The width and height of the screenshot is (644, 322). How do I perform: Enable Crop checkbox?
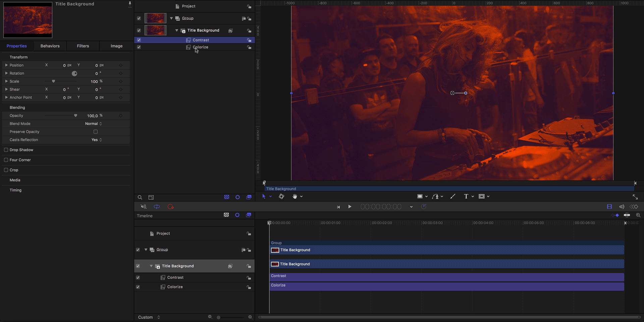tap(6, 170)
